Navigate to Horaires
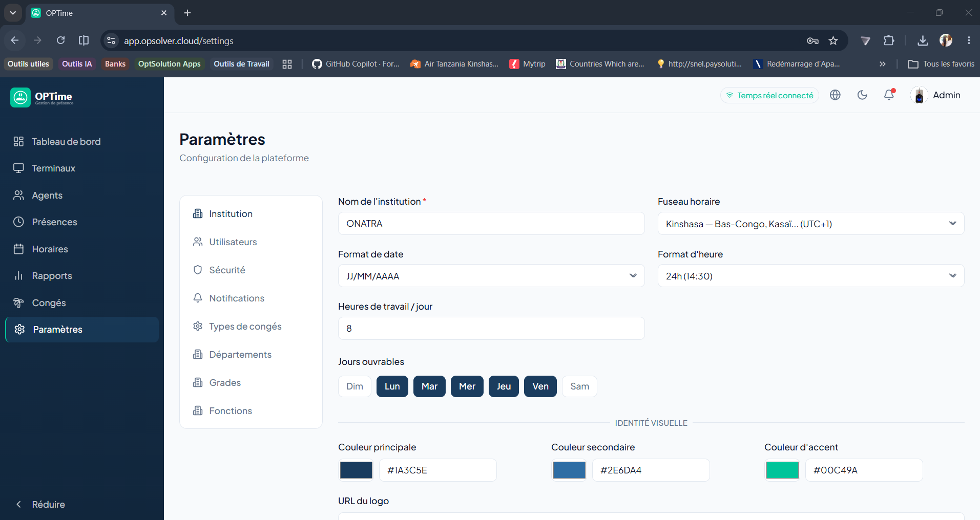This screenshot has height=520, width=980. coord(82,249)
